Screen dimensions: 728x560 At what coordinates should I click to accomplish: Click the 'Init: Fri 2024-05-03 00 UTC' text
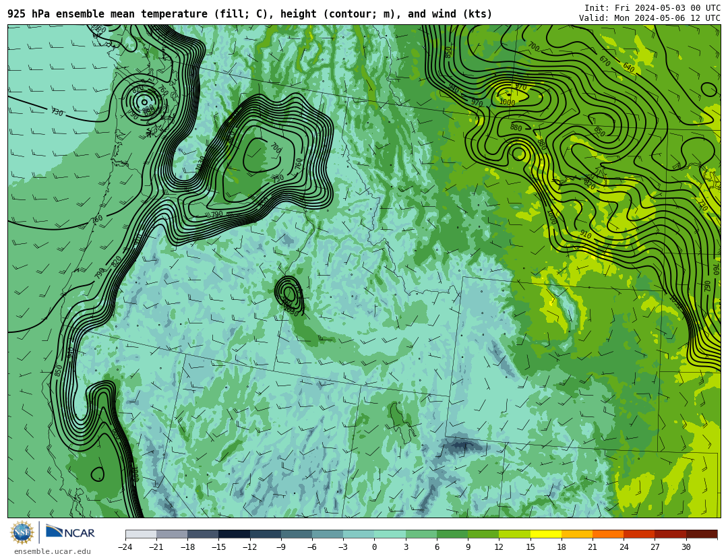click(x=653, y=8)
